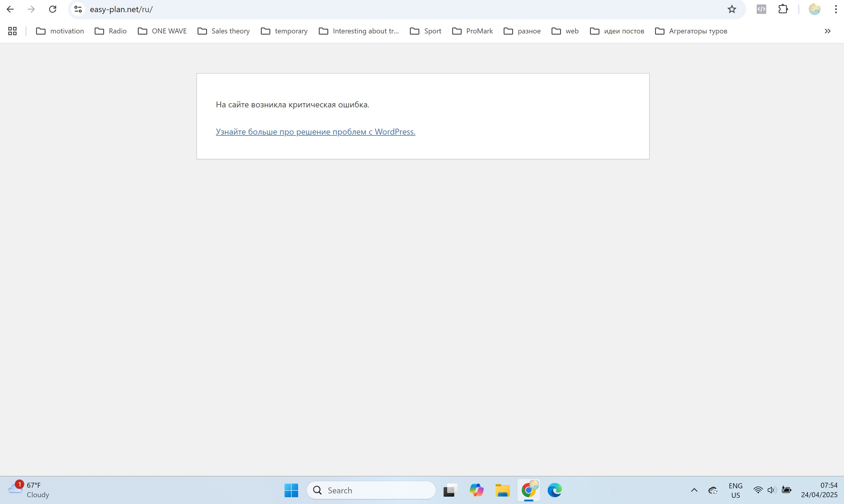
Task: Go back to the previous page
Action: 10,9
